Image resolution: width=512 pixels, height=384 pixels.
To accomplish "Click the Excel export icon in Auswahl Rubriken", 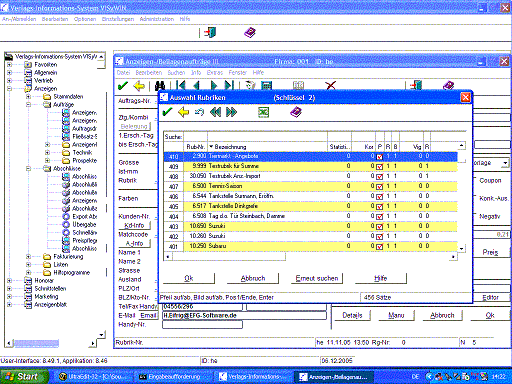I will 263,112.
